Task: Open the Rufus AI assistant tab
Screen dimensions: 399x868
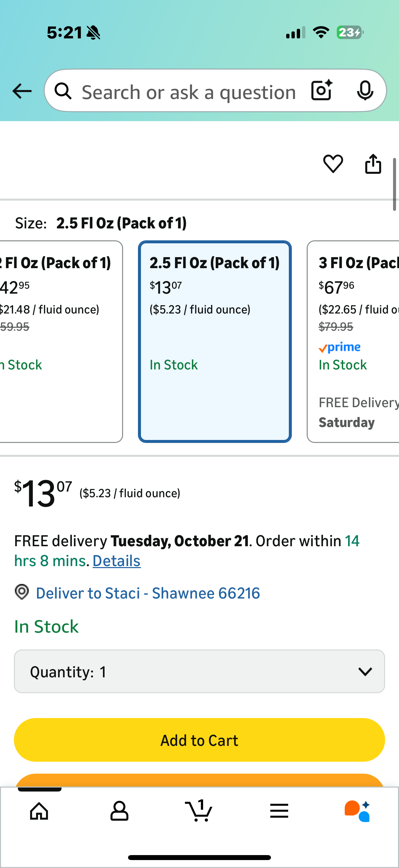Action: 358,811
